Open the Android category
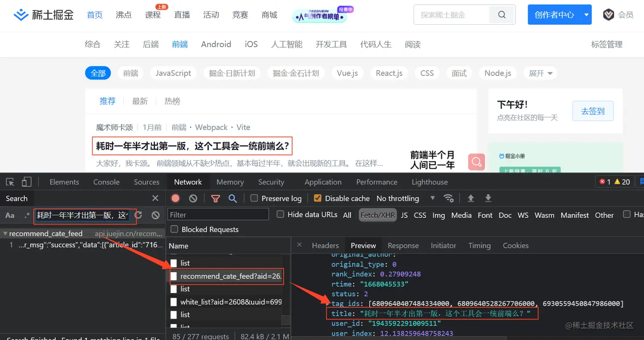This screenshot has height=340, width=644. coord(216,44)
